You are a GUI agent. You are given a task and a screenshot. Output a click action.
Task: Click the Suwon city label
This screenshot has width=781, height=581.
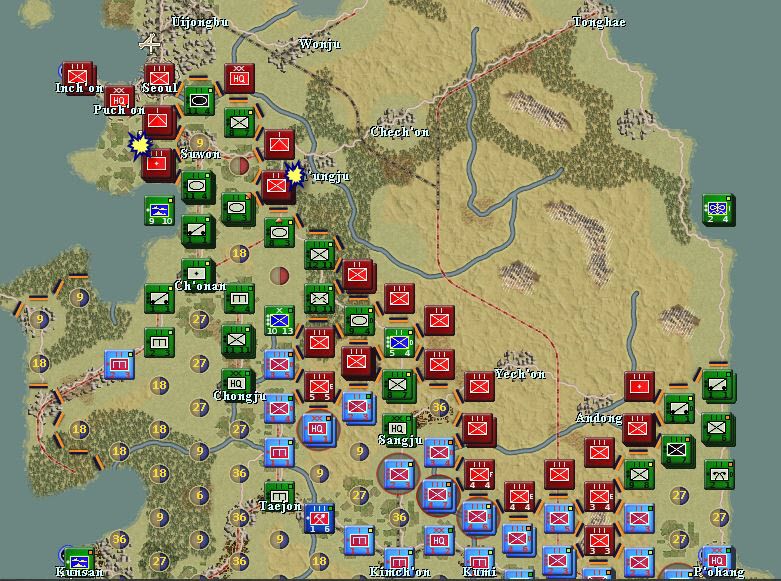(200, 154)
